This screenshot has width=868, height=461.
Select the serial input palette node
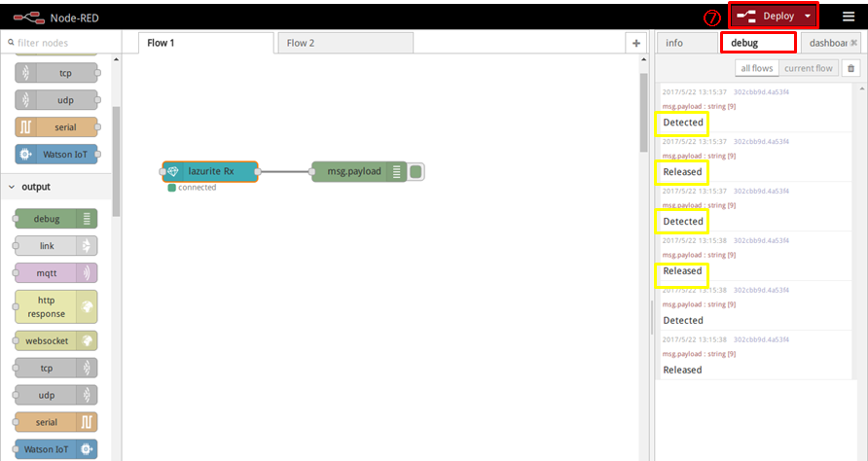[x=56, y=127]
